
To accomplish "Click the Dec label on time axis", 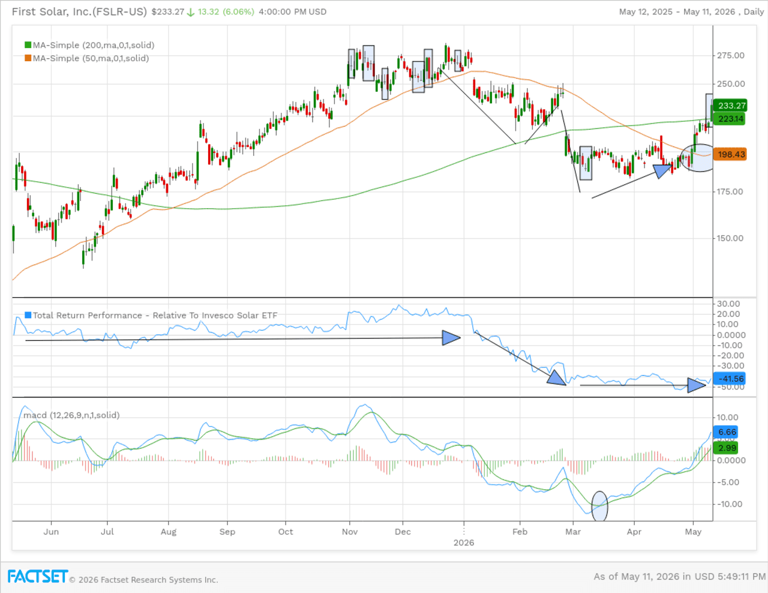I will 403,532.
